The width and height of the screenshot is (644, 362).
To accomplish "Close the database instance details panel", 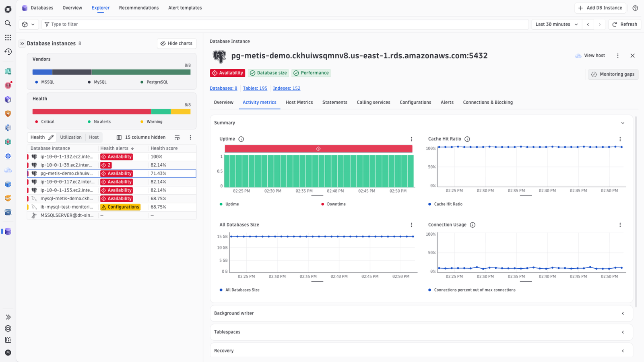I will pyautogui.click(x=632, y=56).
